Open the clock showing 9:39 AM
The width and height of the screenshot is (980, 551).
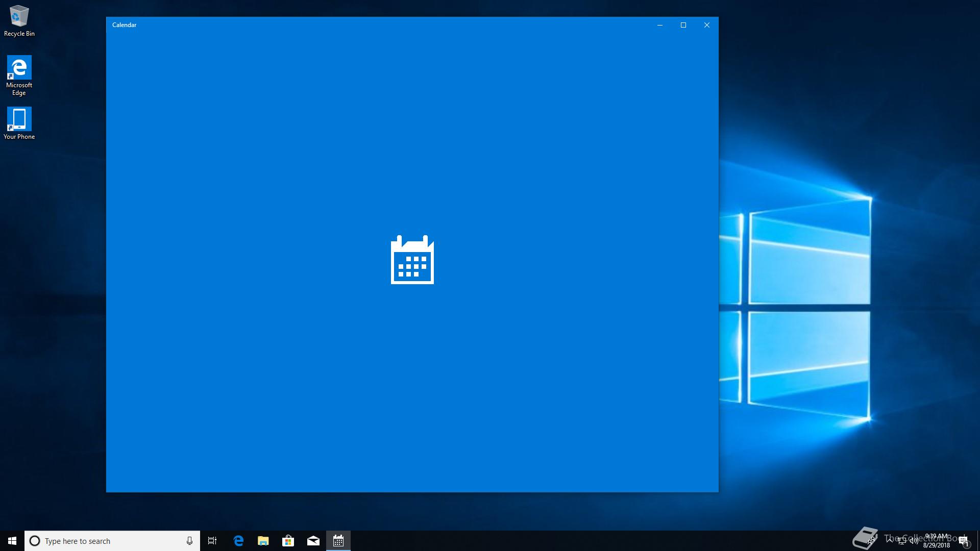pos(937,541)
